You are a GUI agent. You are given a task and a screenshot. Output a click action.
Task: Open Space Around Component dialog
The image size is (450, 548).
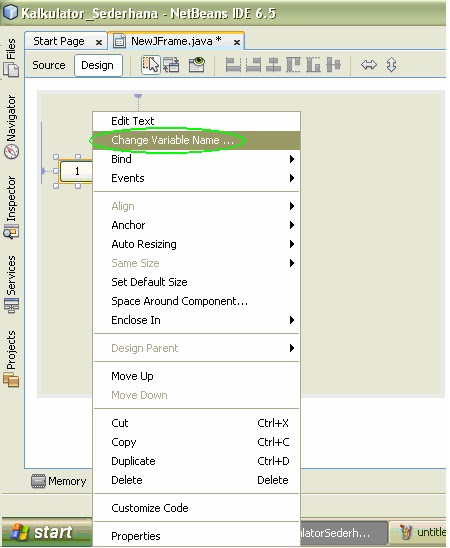(x=196, y=301)
